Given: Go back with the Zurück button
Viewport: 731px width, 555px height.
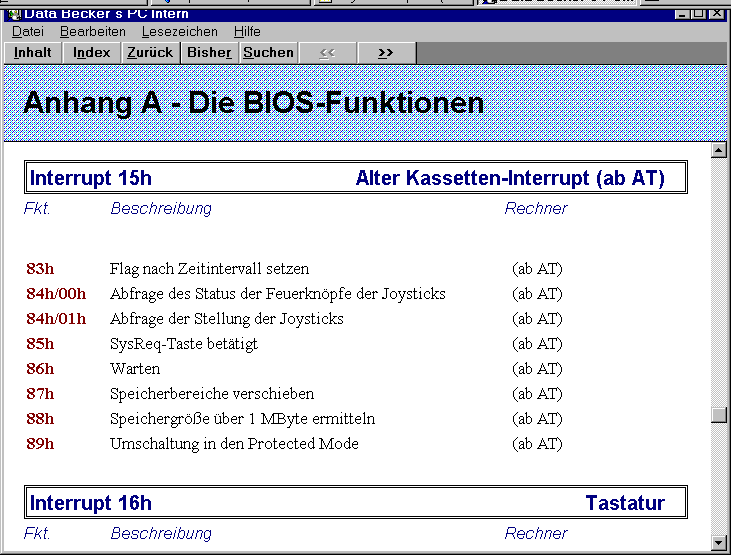Looking at the screenshot, I should click(x=150, y=53).
